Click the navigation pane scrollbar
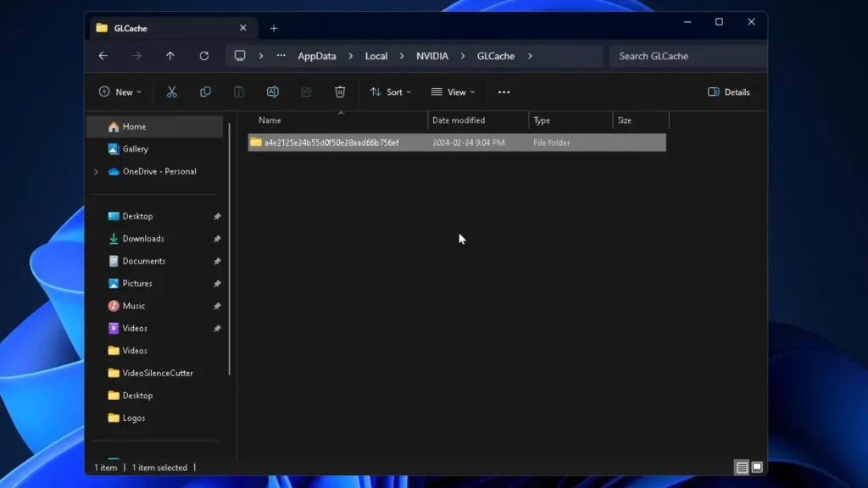Image resolution: width=868 pixels, height=488 pixels. [229, 249]
